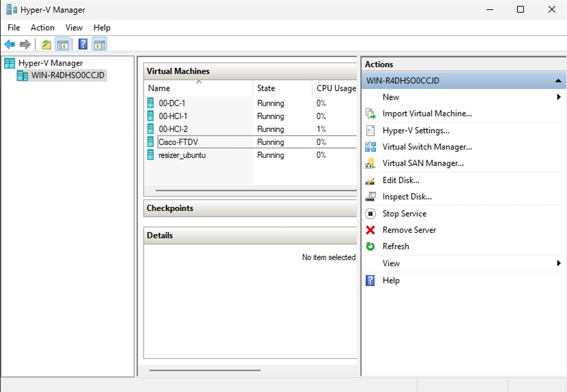Click the Back arrow toolbar icon
567x392 pixels.
coord(10,44)
